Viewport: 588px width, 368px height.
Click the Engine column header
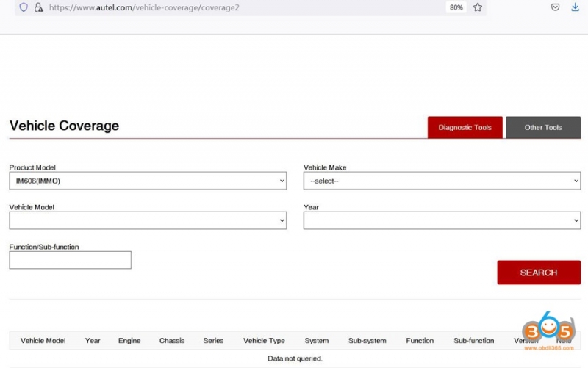(129, 341)
